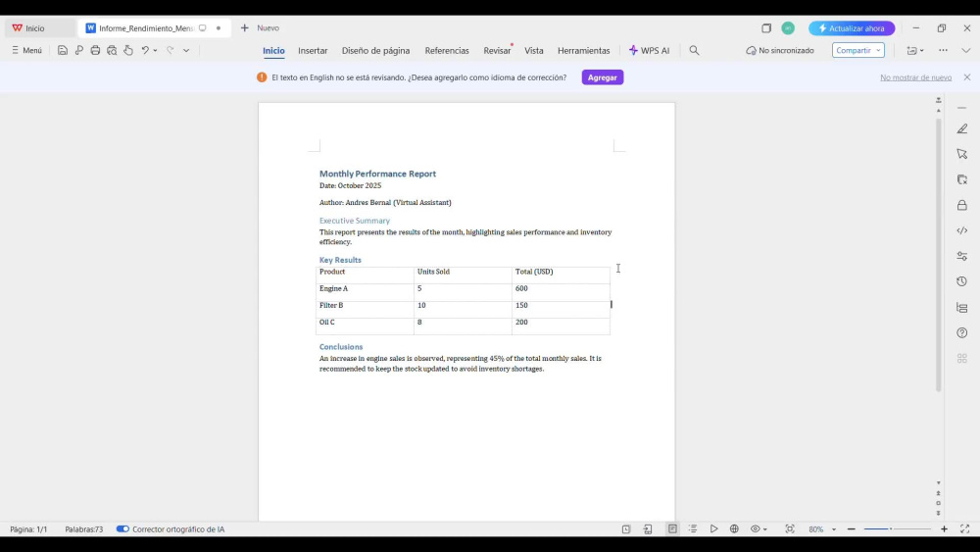Open the grid apps icon in sidebar
Screen dimensions: 980x552
(962, 358)
